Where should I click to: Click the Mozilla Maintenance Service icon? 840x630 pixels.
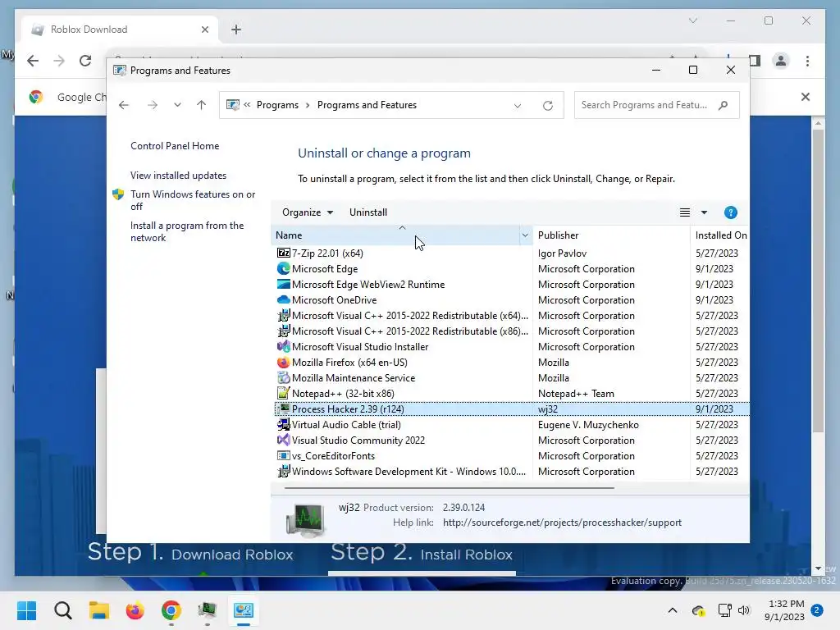[283, 377]
